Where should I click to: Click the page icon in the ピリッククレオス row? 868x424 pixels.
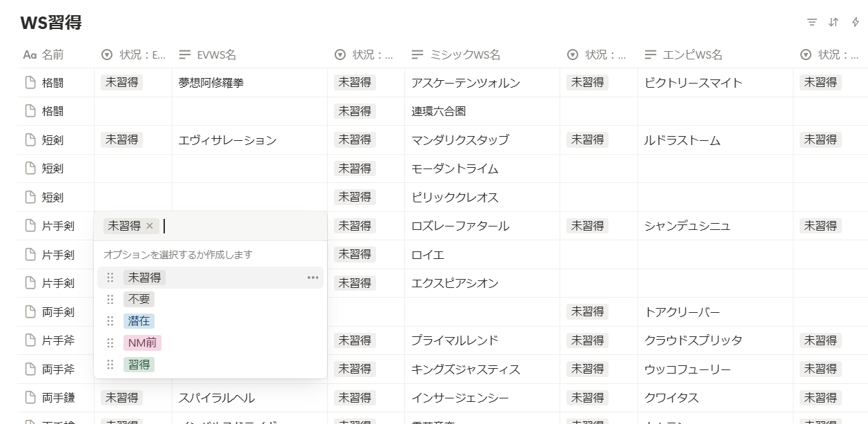(x=30, y=197)
